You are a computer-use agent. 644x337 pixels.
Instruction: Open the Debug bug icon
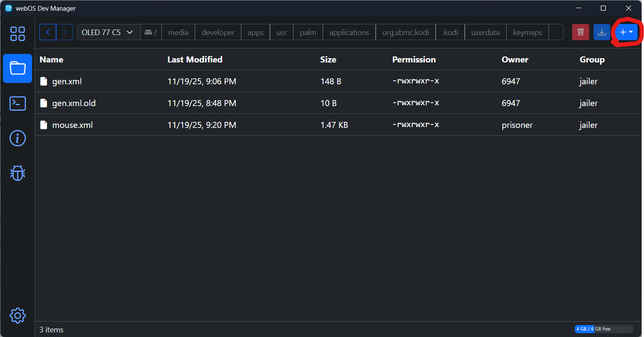tap(18, 173)
